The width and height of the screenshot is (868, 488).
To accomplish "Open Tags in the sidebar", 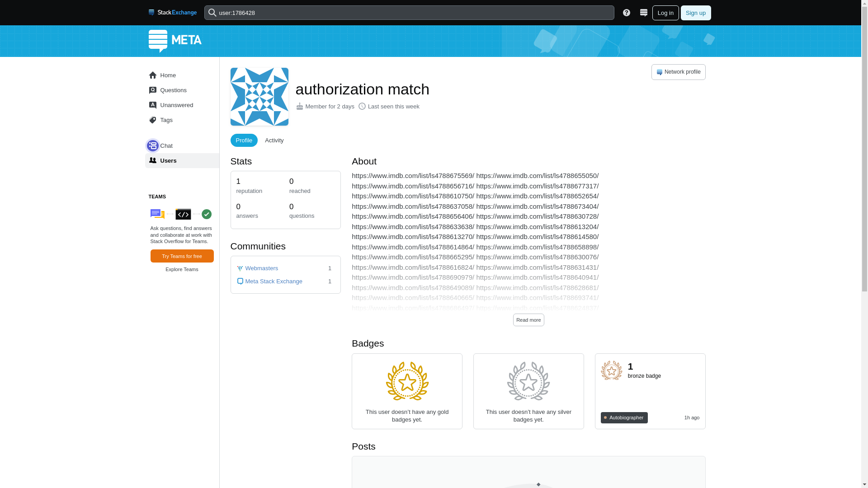I will coord(182,120).
